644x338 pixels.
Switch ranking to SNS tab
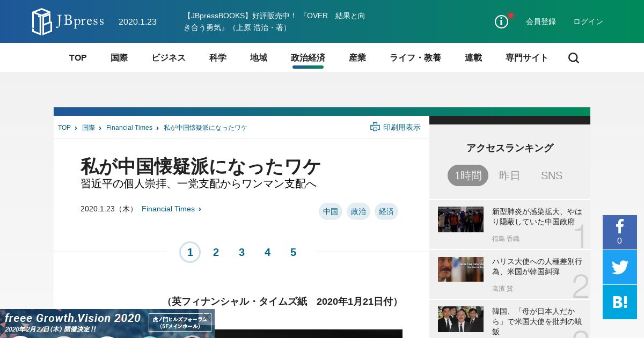[551, 175]
